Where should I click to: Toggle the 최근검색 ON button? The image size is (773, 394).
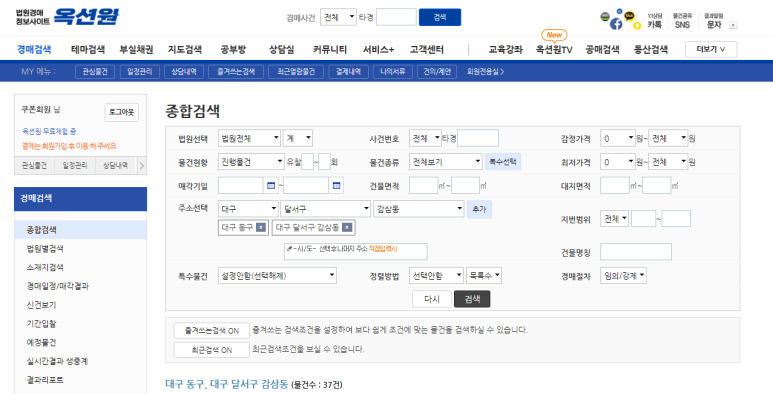211,350
